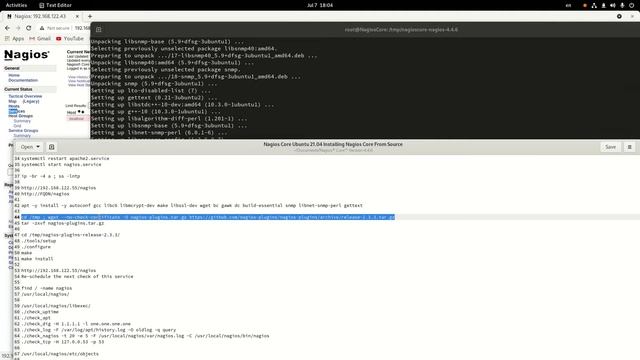Open the Open dropdown in Text Editor
640x360 pixels.
pyautogui.click(x=30, y=147)
